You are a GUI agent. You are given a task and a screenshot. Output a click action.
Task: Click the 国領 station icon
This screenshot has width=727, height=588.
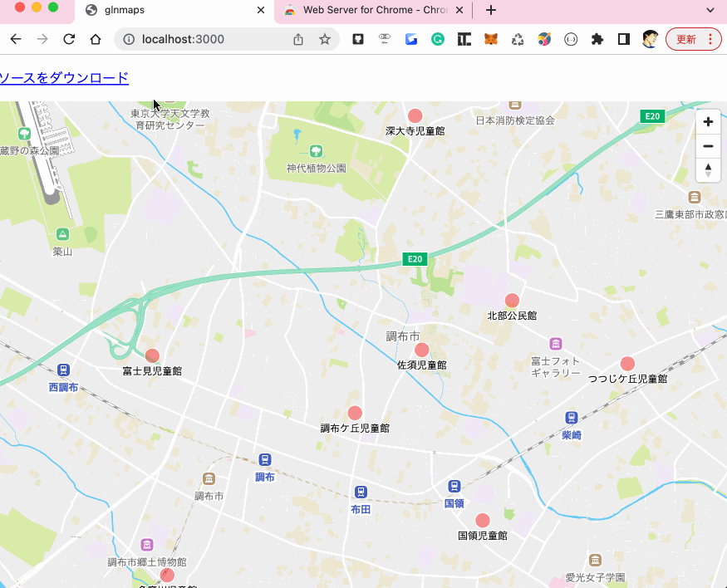pos(454,486)
